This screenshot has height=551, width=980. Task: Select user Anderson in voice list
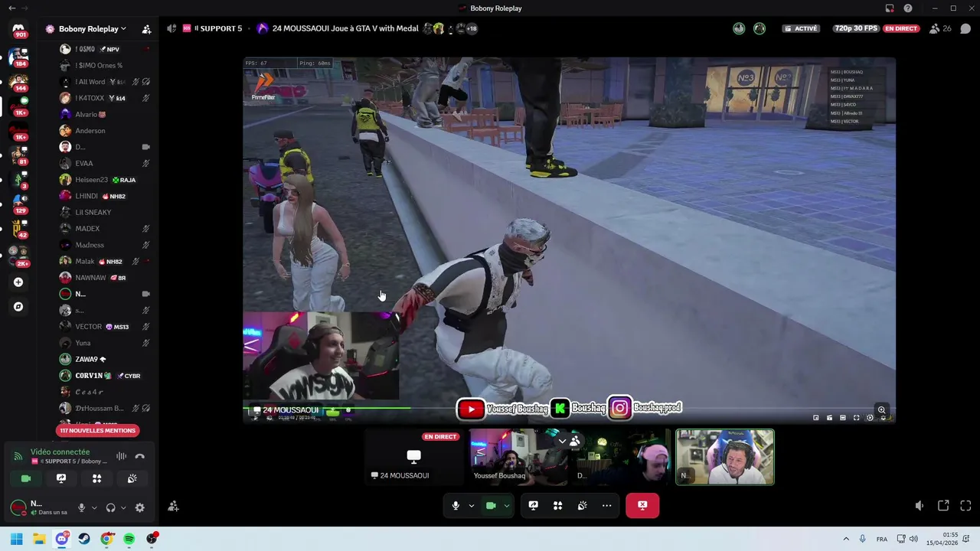(x=106, y=131)
